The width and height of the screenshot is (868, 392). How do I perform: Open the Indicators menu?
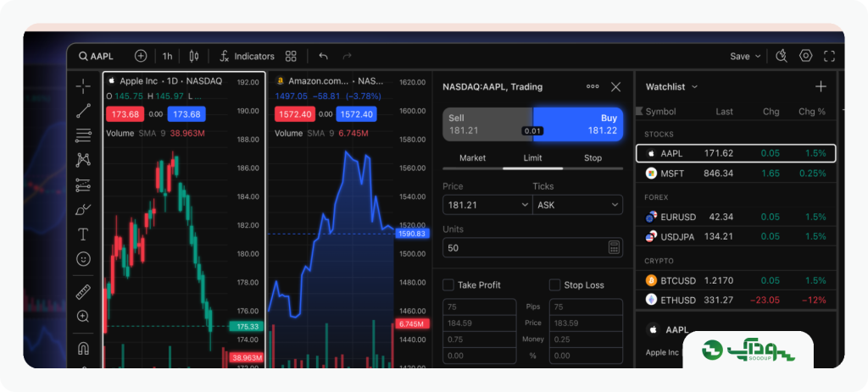click(x=247, y=57)
